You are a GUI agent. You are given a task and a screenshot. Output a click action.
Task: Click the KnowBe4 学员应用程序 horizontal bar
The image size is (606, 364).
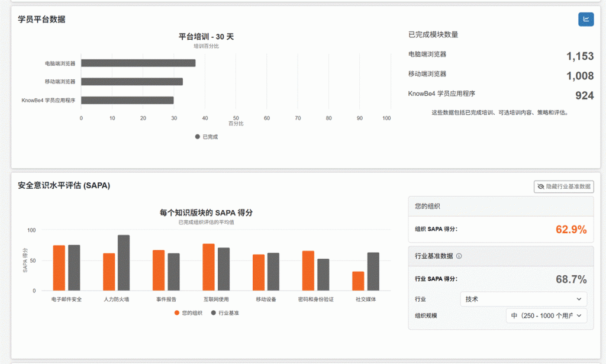tap(127, 100)
